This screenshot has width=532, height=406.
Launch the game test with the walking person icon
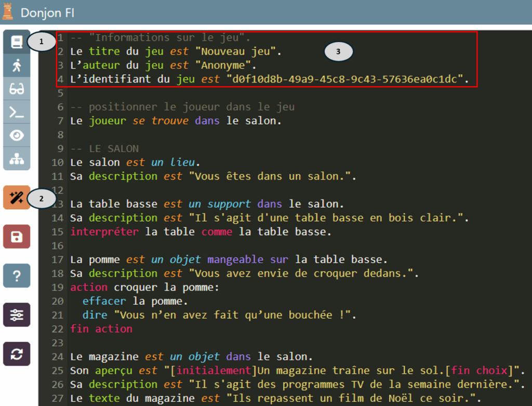click(17, 65)
